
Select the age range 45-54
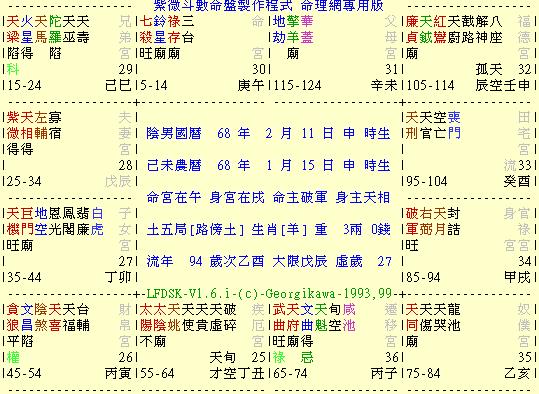[x=24, y=373]
